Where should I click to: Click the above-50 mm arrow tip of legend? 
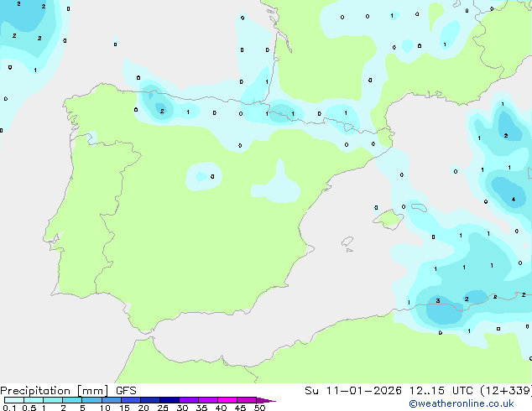[266, 400]
